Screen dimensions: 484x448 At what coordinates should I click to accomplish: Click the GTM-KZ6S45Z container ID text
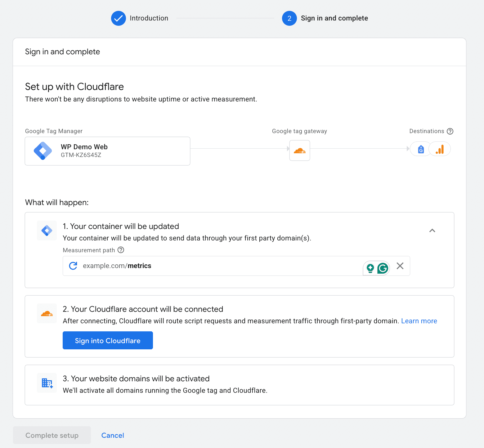pyautogui.click(x=81, y=155)
